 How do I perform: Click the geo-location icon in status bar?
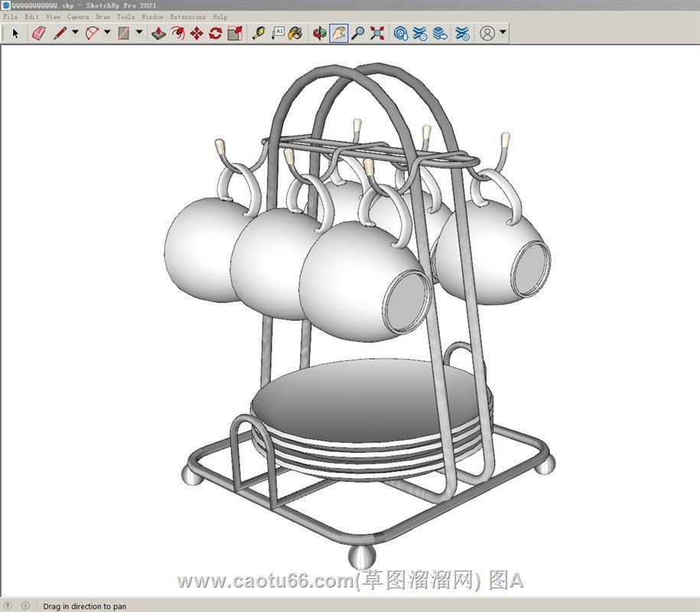click(x=8, y=606)
